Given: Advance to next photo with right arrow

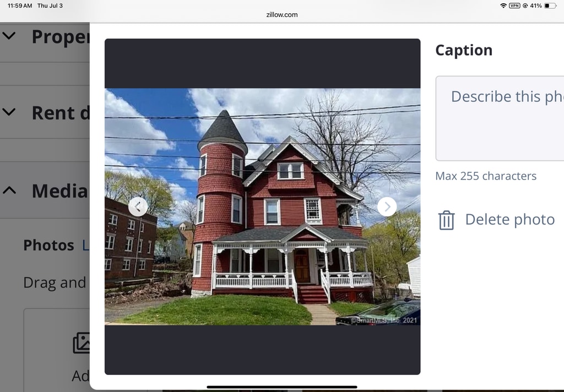Looking at the screenshot, I should tap(387, 207).
